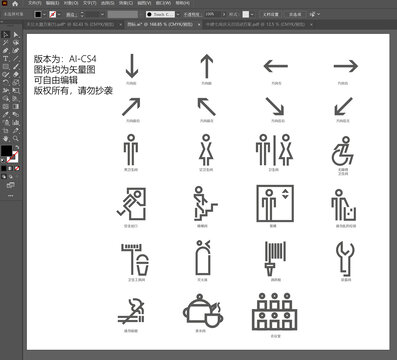Change the screen mode button
This screenshot has height=360, width=397.
[x=11, y=185]
